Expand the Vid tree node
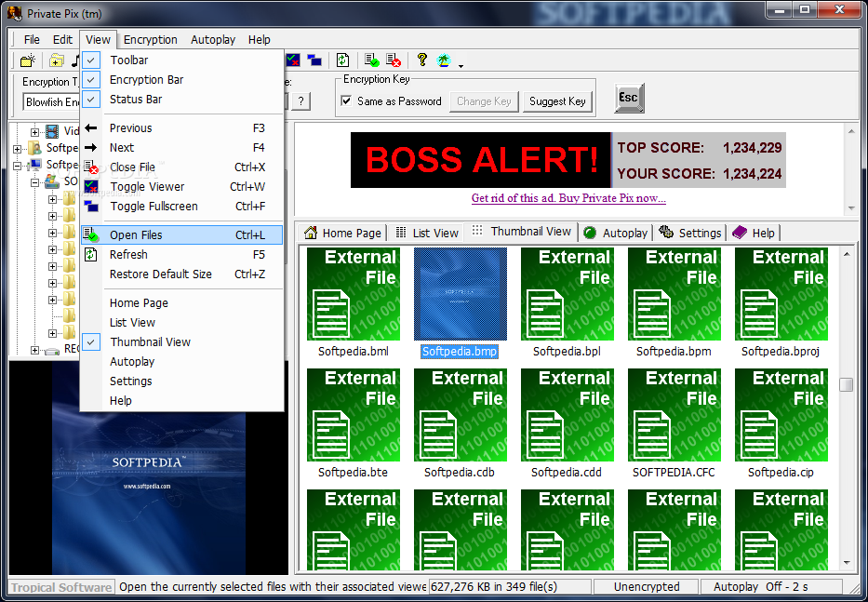 click(x=34, y=132)
